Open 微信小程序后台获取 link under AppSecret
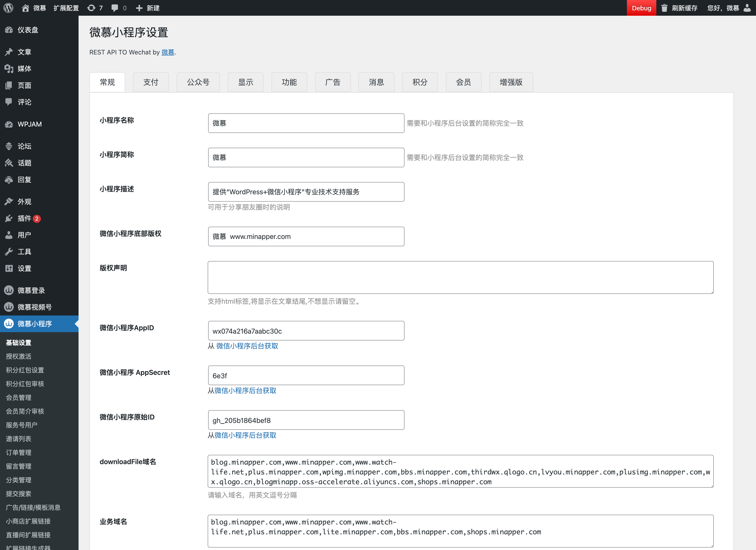 (x=245, y=391)
